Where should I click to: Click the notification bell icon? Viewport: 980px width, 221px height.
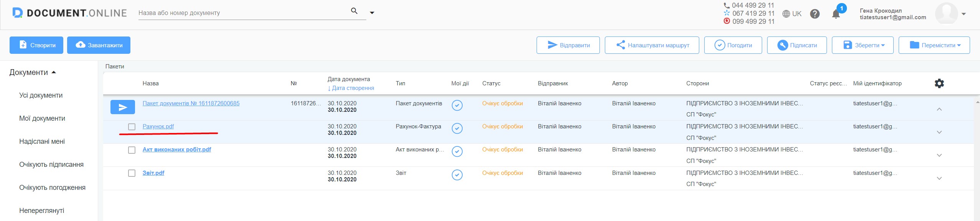pyautogui.click(x=836, y=14)
